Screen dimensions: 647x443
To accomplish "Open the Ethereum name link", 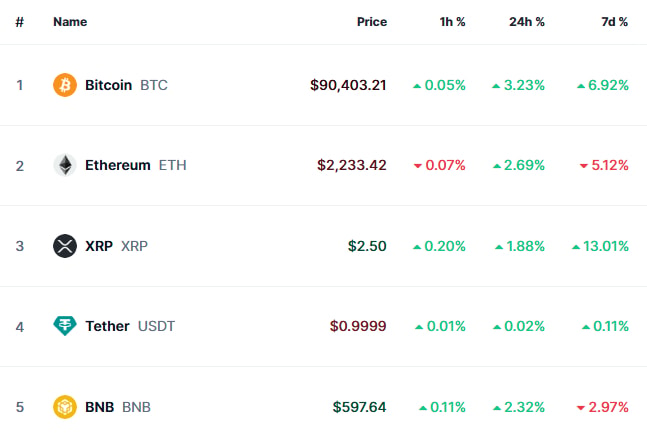I will click(x=118, y=165).
